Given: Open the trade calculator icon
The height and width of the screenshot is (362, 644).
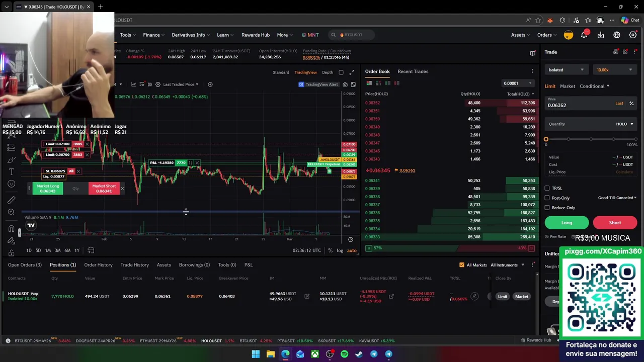Looking at the screenshot, I should pyautogui.click(x=616, y=52).
